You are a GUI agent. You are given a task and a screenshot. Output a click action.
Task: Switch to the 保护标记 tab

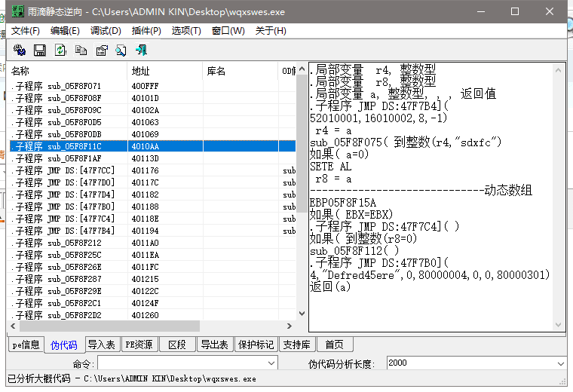point(256,345)
